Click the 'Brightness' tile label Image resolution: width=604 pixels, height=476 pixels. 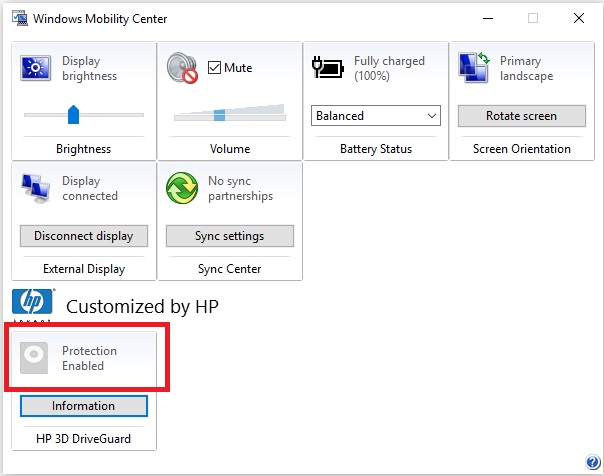click(x=84, y=149)
